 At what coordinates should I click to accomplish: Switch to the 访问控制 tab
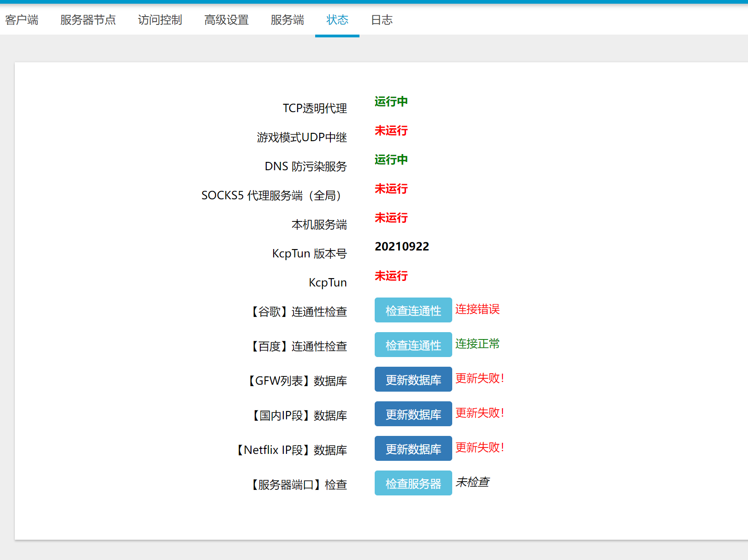click(x=160, y=20)
